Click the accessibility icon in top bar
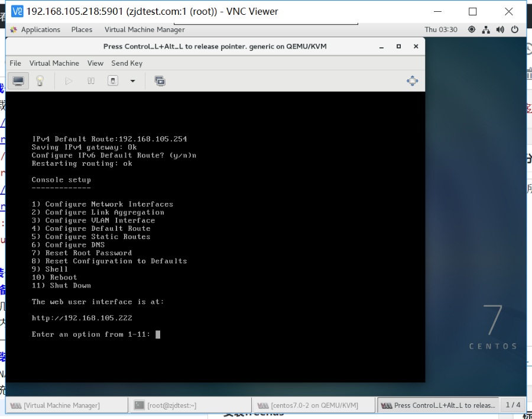Viewport: 532px width, 419px height. pos(472,30)
